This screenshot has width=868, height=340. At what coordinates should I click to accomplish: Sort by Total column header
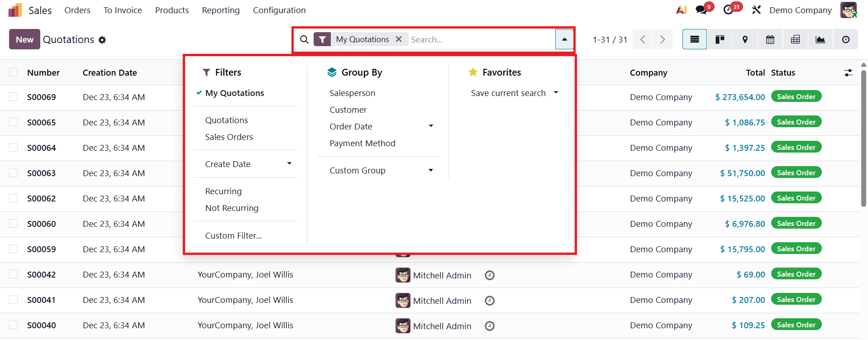(x=755, y=72)
